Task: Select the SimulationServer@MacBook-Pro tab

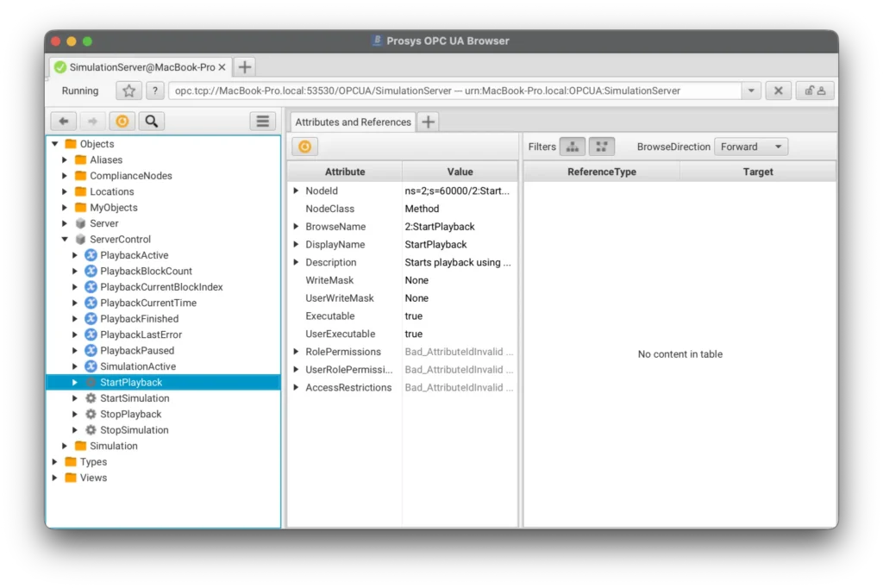Action: coord(142,67)
